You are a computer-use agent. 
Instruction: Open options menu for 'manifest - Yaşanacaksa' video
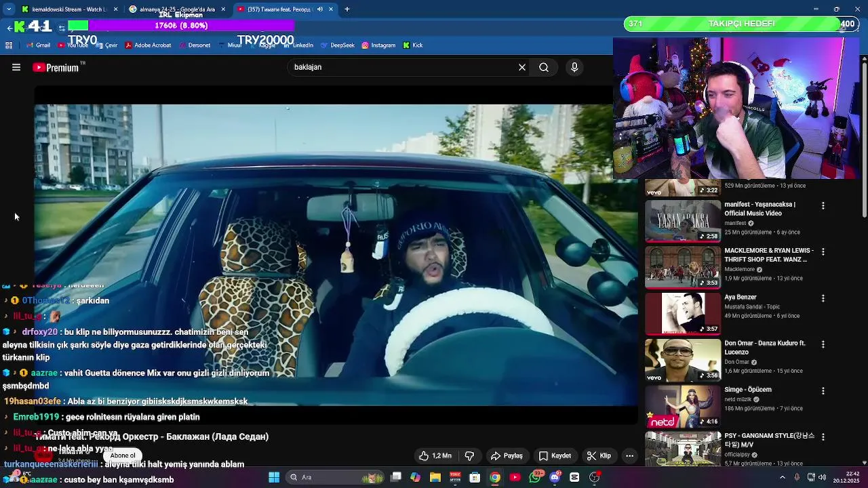point(823,205)
